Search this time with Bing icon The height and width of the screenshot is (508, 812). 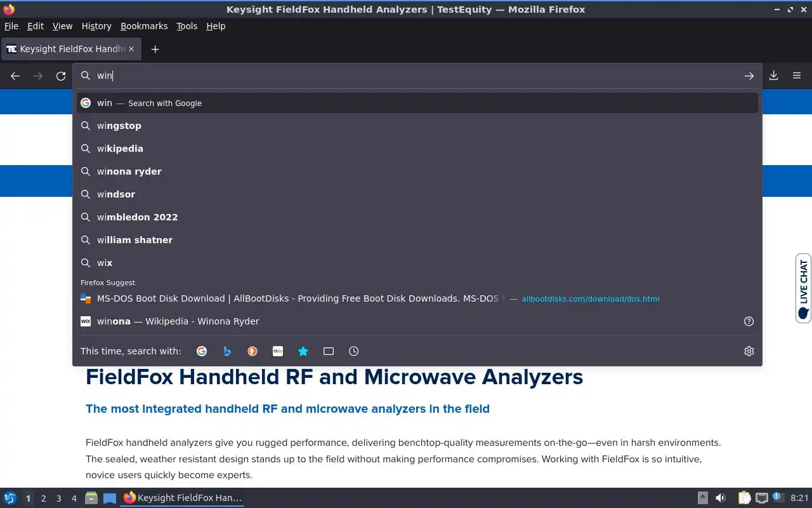pos(227,351)
